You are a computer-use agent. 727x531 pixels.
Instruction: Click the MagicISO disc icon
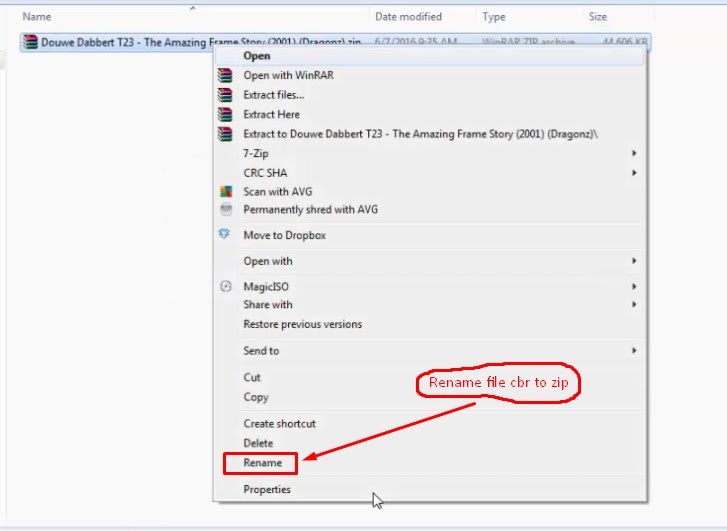(x=226, y=287)
